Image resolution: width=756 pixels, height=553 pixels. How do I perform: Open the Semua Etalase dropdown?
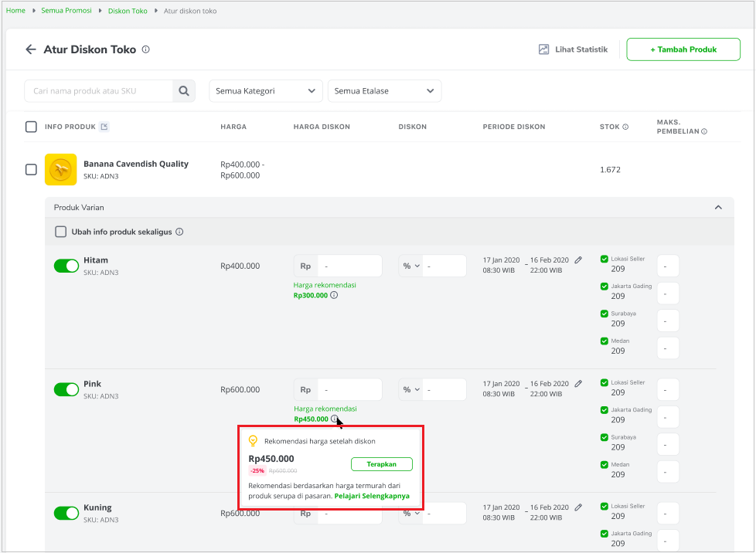[x=384, y=91]
